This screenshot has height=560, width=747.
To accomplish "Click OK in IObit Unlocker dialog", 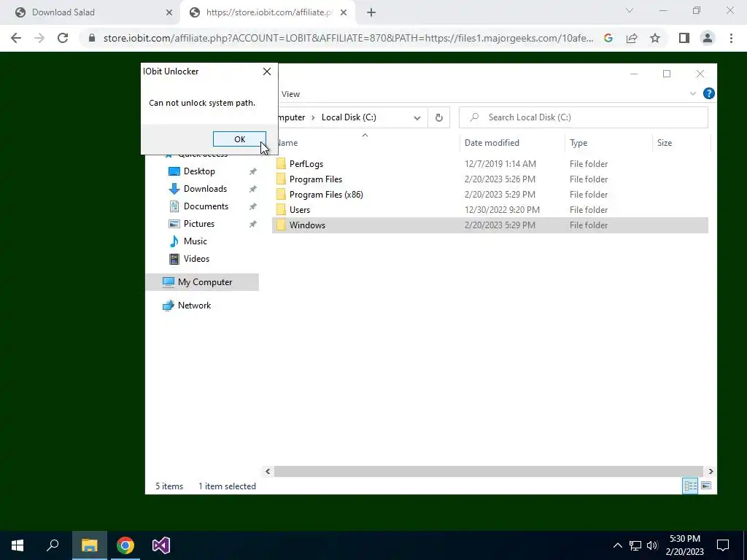I will coord(239,139).
